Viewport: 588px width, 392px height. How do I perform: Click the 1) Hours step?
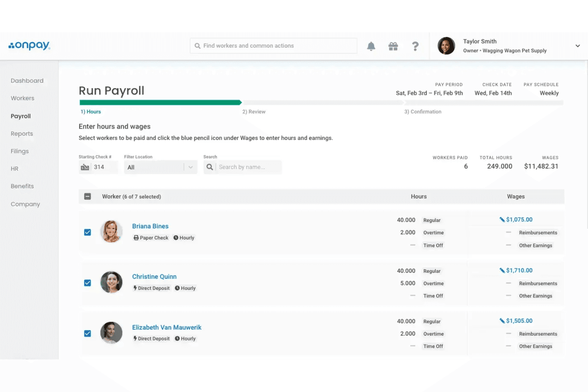coord(91,112)
